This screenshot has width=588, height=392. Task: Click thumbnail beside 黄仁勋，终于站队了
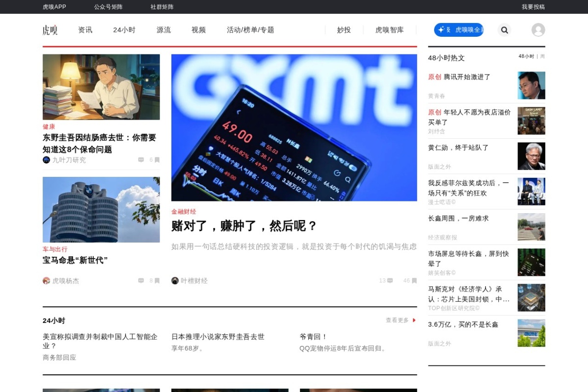pos(531,156)
